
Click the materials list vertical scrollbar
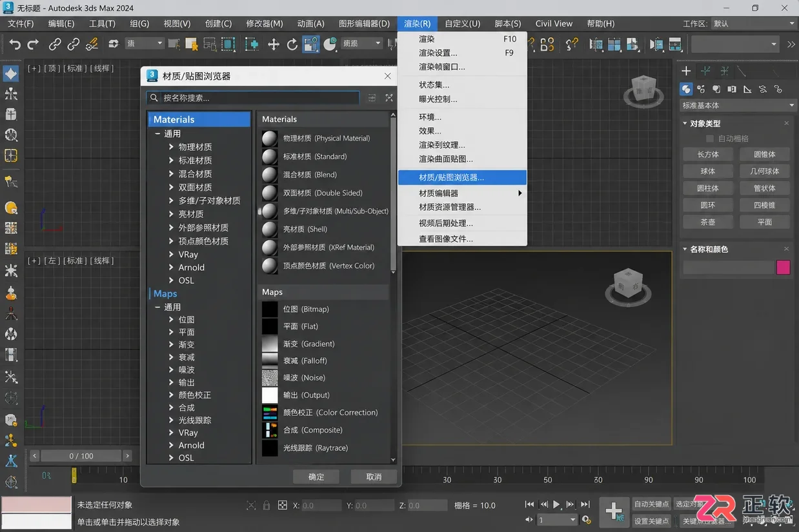tap(393, 195)
